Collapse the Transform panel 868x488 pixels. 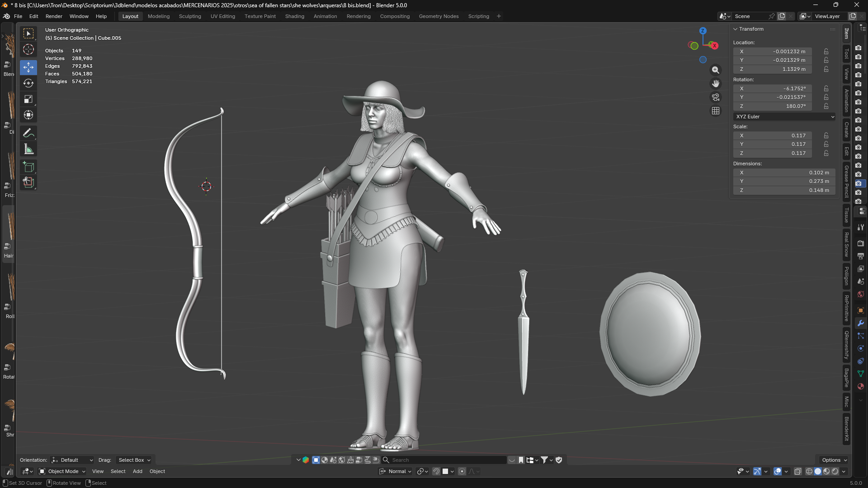pyautogui.click(x=750, y=29)
